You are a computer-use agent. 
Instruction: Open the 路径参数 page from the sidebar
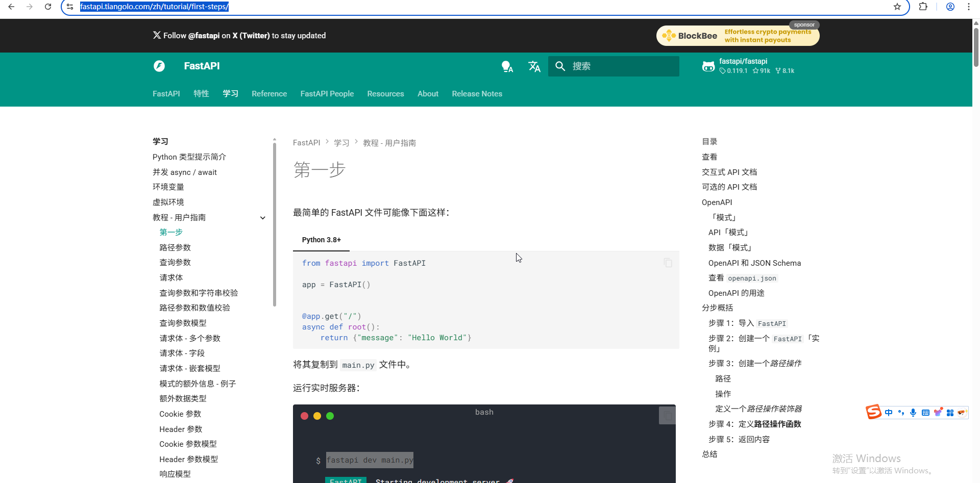[x=175, y=247]
